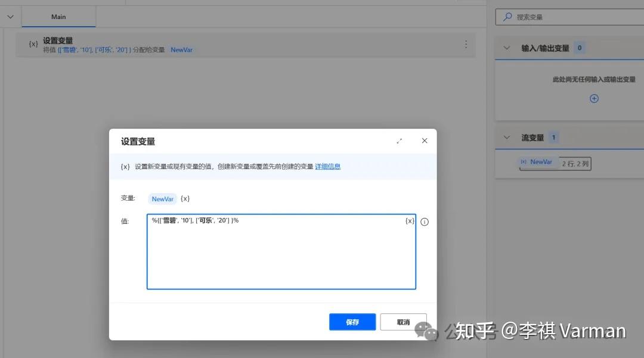Click the plus icon to add an input/output variable
This screenshot has height=358, width=644.
[x=594, y=98]
